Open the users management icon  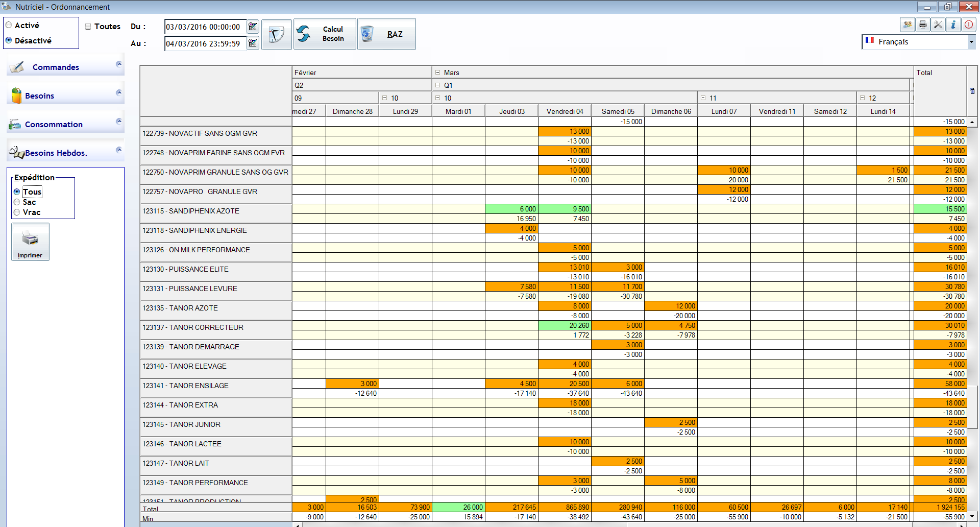click(x=907, y=25)
